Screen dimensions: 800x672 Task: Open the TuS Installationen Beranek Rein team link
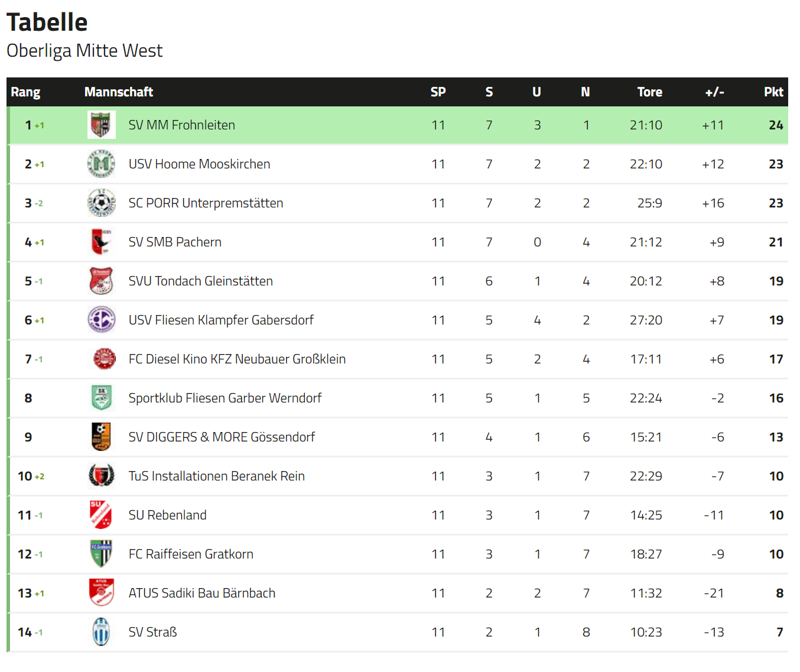pos(217,476)
